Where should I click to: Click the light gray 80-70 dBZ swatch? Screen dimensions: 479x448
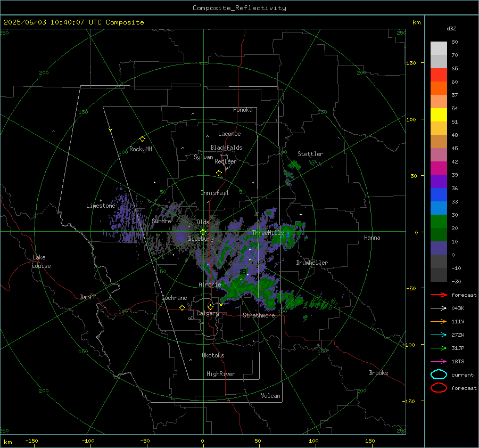click(x=439, y=48)
